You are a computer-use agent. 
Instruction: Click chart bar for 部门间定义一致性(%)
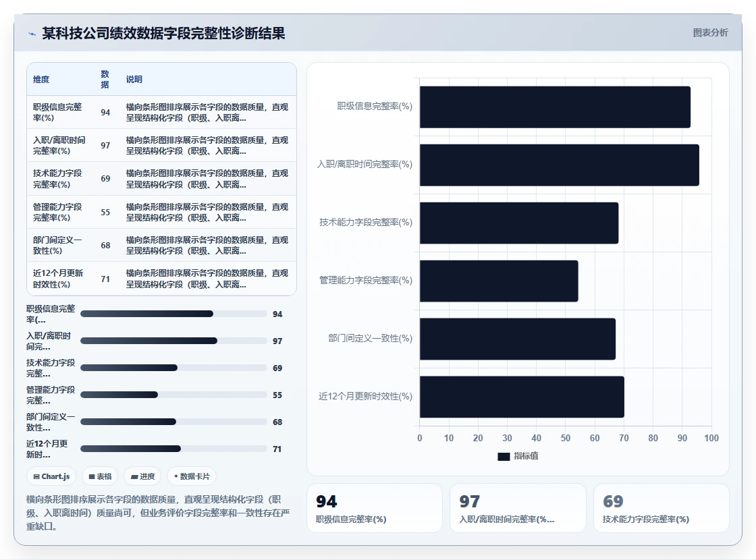click(x=517, y=339)
